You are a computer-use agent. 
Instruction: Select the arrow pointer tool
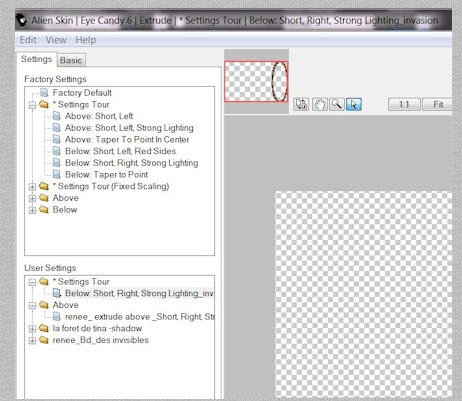(x=354, y=104)
